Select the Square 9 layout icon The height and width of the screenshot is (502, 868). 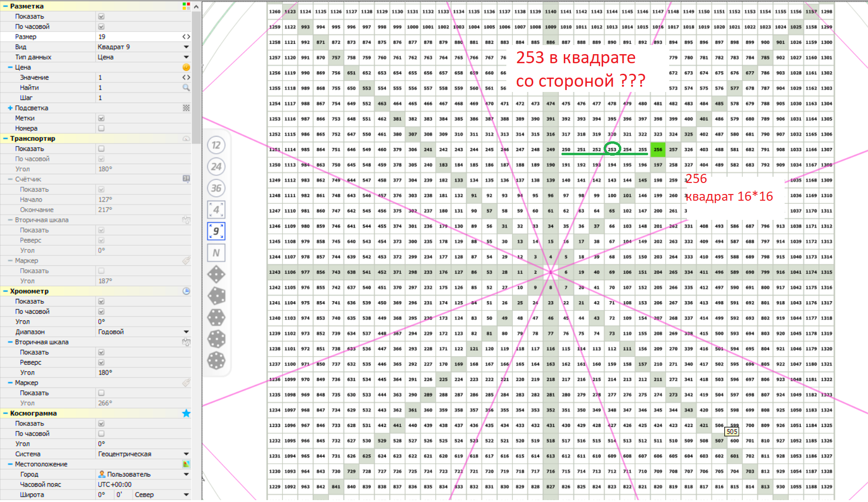216,231
